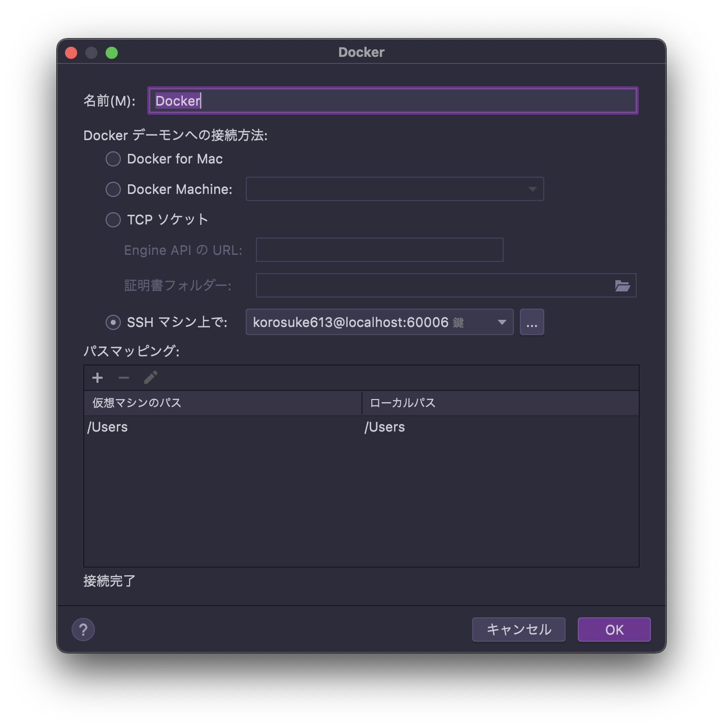Open Docker Machine dropdown list

point(395,189)
